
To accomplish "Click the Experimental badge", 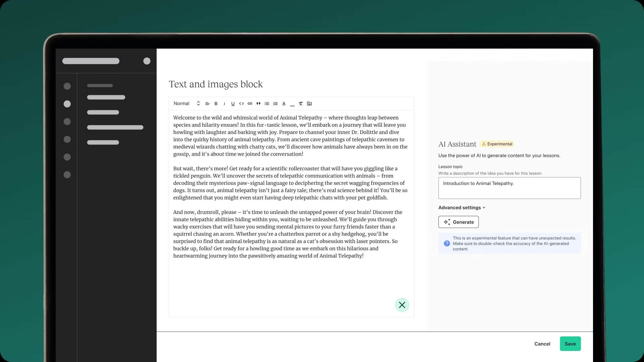I will [x=497, y=144].
